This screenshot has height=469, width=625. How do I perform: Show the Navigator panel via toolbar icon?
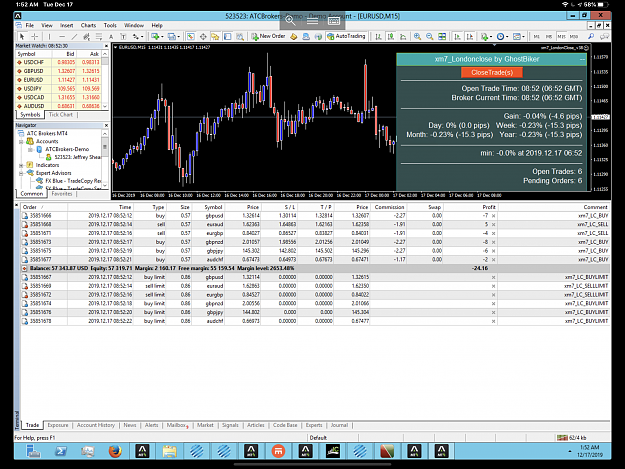click(x=215, y=37)
